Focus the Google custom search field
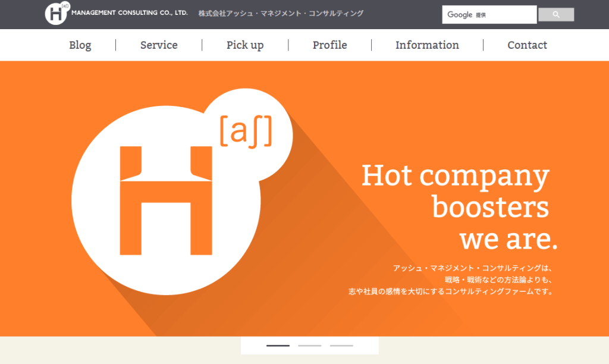This screenshot has height=364, width=609. point(489,15)
